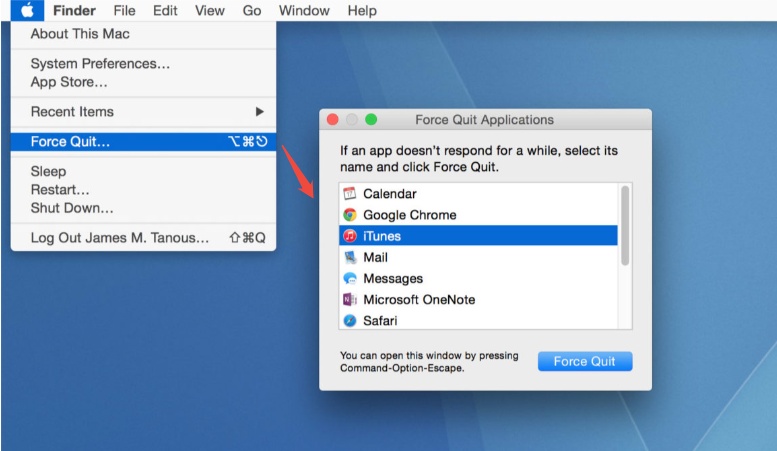
Task: Select Recent Items menu entry
Action: point(143,112)
